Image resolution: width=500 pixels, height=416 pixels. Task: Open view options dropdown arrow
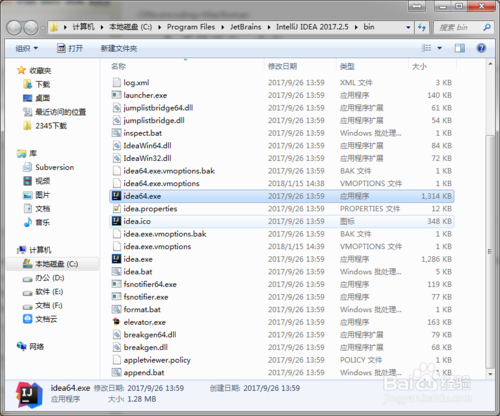(x=440, y=48)
